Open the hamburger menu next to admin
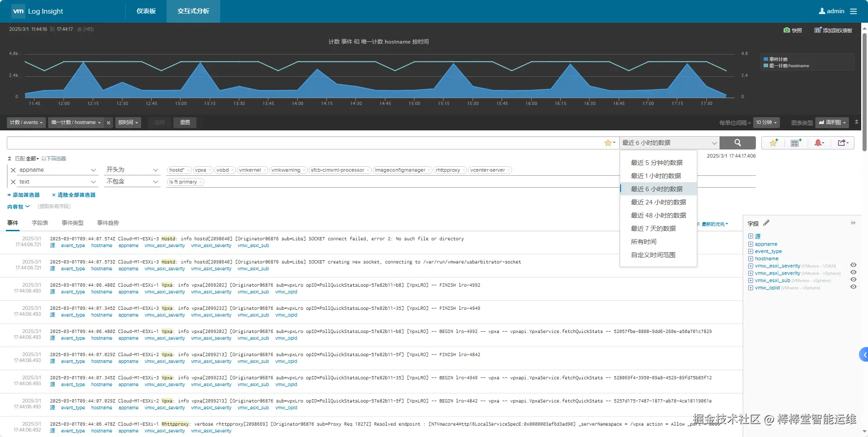Image resolution: width=868 pixels, height=437 pixels. point(853,11)
